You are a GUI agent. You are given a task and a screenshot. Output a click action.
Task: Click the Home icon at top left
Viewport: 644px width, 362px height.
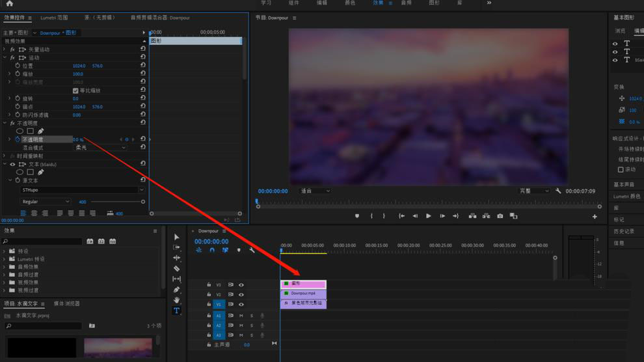pyautogui.click(x=9, y=4)
